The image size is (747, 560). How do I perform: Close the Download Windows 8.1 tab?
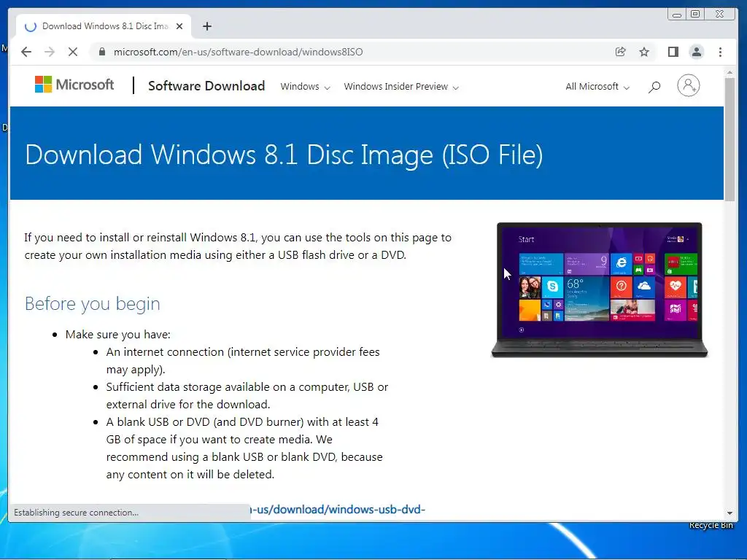pyautogui.click(x=179, y=26)
